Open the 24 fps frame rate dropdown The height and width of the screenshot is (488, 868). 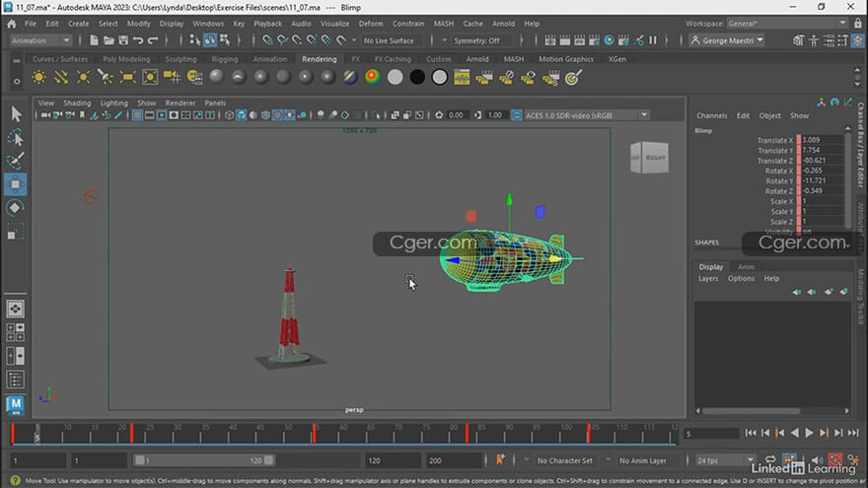(724, 460)
